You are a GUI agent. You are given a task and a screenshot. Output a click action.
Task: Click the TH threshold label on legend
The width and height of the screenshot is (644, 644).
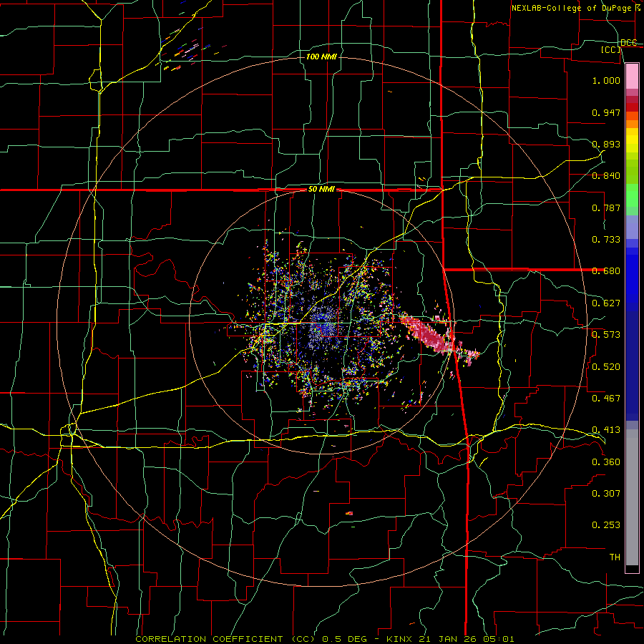point(615,557)
